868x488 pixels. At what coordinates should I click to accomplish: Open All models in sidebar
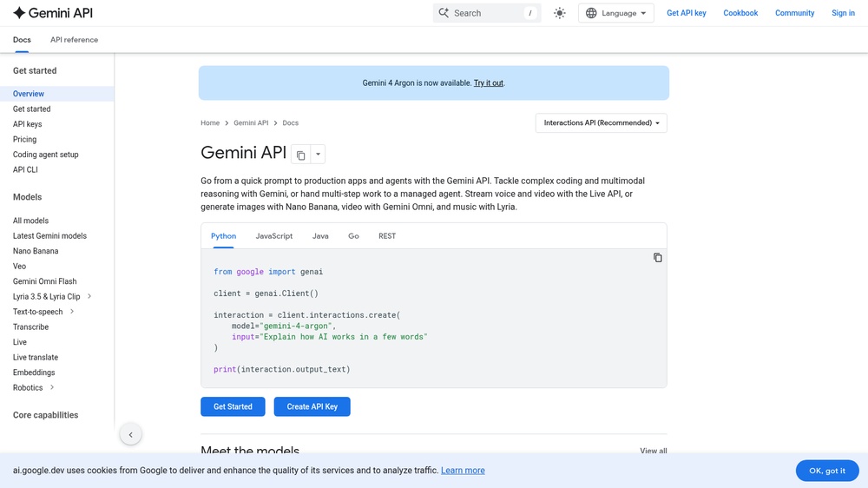tap(30, 221)
